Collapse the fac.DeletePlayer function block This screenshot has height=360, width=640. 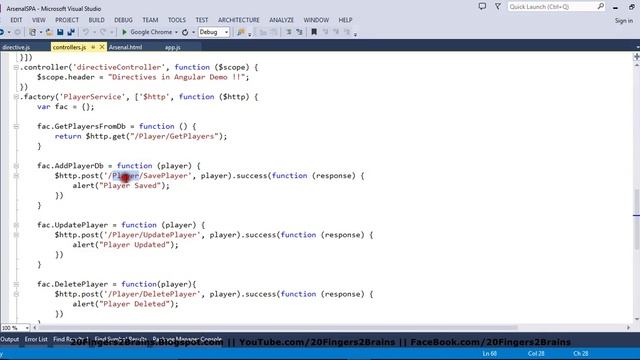(x=16, y=284)
